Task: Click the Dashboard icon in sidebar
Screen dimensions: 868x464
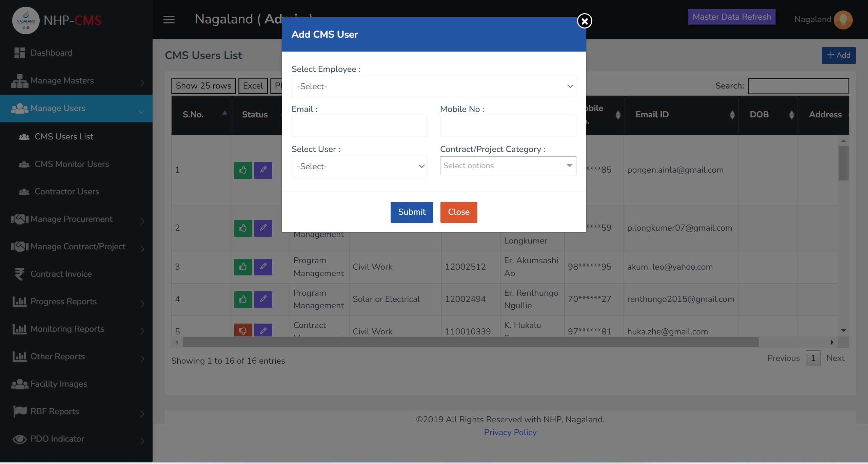Action: [x=20, y=53]
